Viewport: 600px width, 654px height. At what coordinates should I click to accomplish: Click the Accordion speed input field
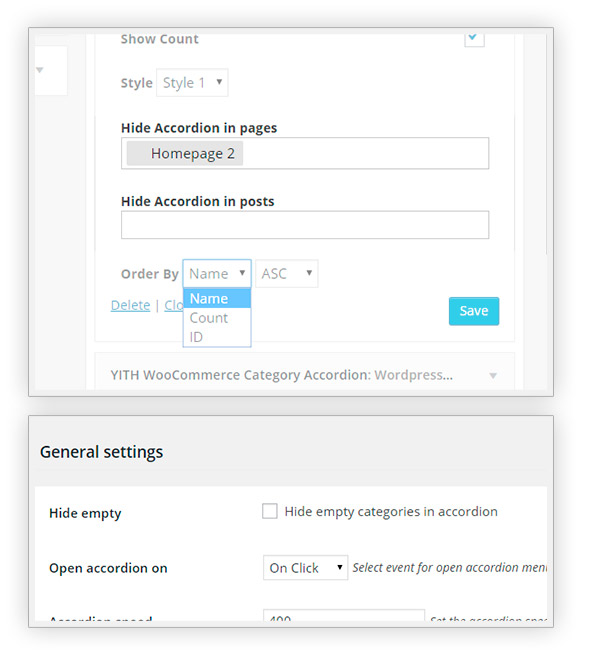[344, 616]
